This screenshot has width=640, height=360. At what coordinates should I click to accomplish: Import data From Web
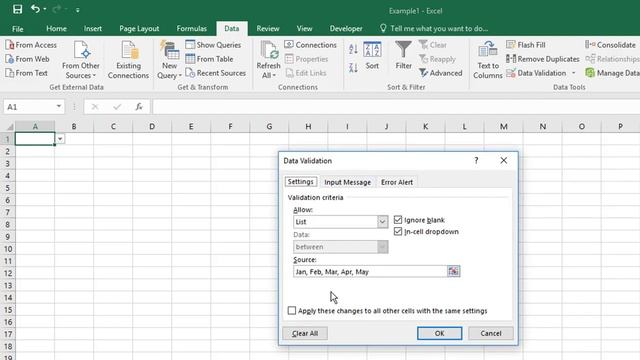pyautogui.click(x=28, y=59)
